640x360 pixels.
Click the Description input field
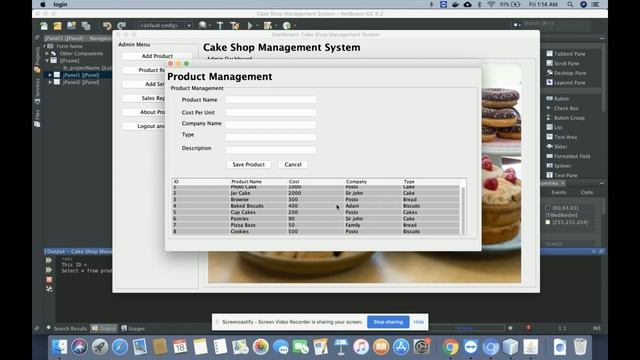click(271, 150)
